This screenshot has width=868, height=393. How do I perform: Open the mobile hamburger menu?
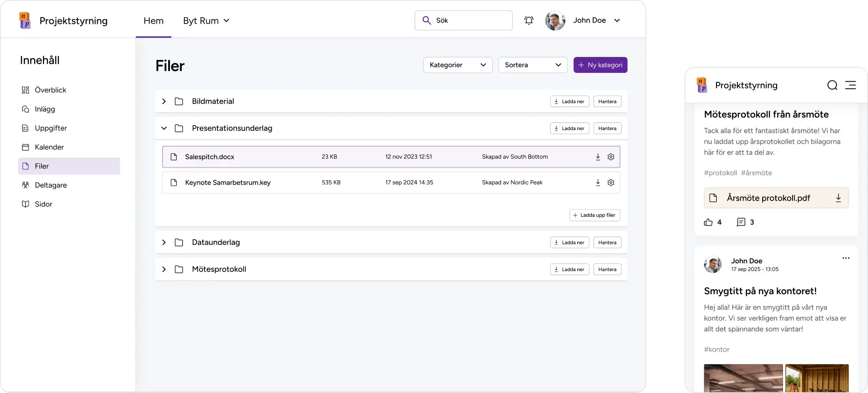point(850,85)
